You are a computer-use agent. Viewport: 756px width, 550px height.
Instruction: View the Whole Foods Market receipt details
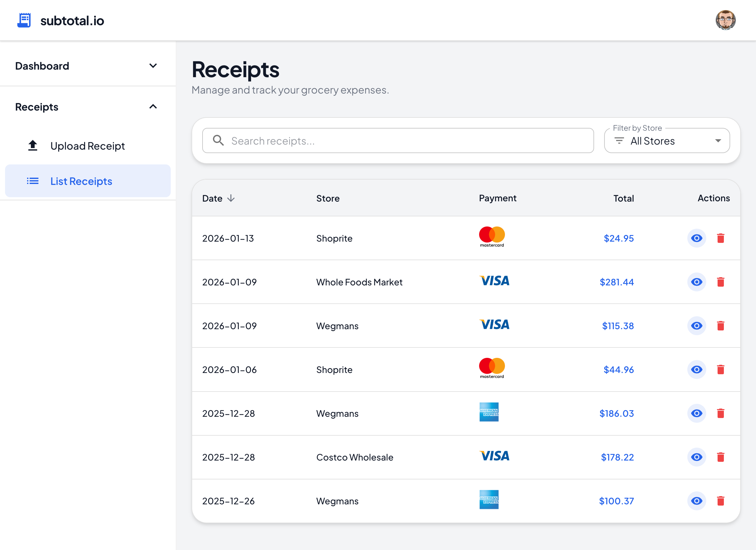point(697,282)
